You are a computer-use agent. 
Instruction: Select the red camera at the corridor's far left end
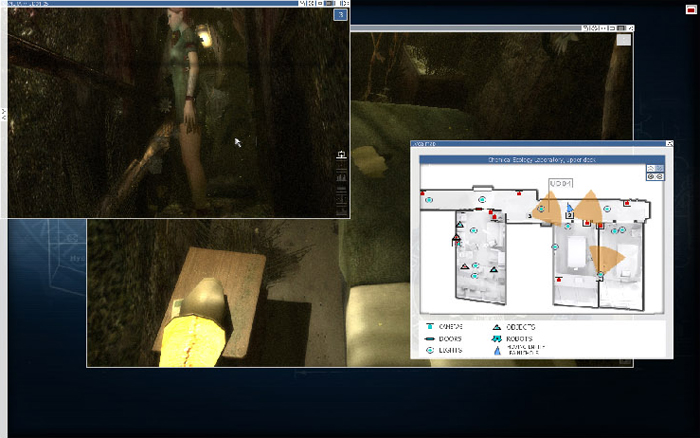(x=422, y=193)
